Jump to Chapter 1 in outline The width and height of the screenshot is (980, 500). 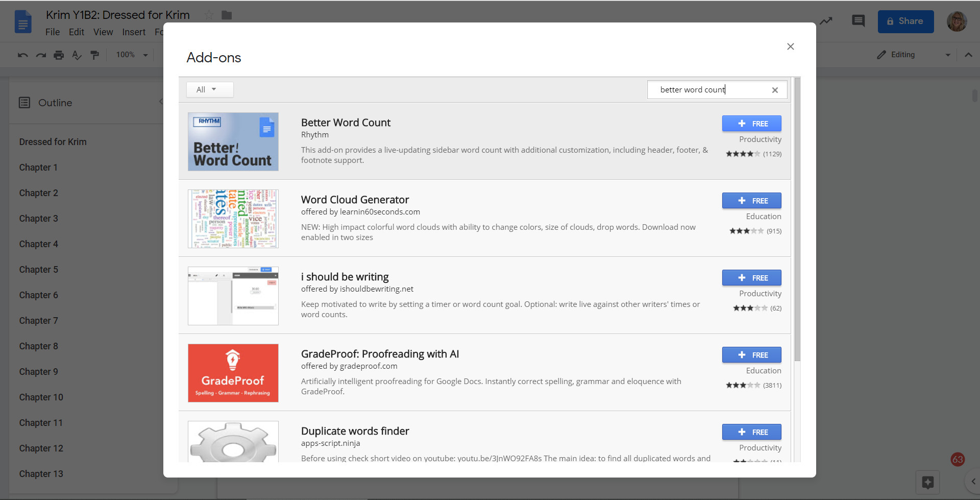click(38, 168)
